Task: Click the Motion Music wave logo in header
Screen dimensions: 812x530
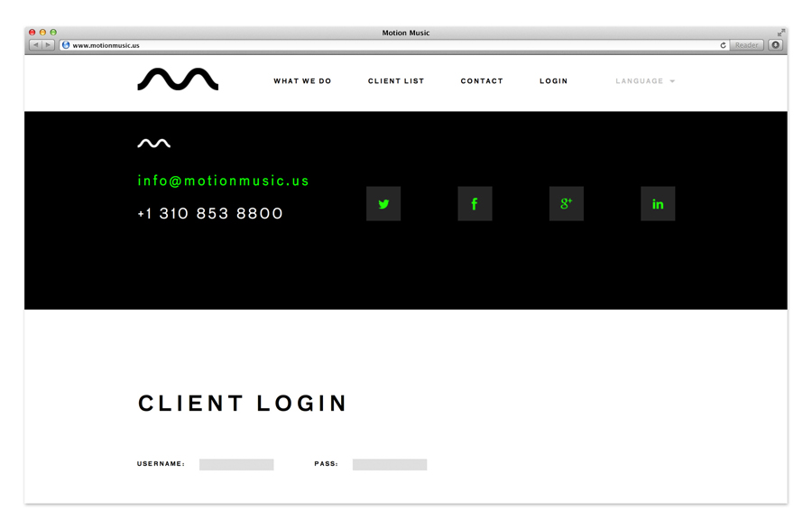Action: 178,79
